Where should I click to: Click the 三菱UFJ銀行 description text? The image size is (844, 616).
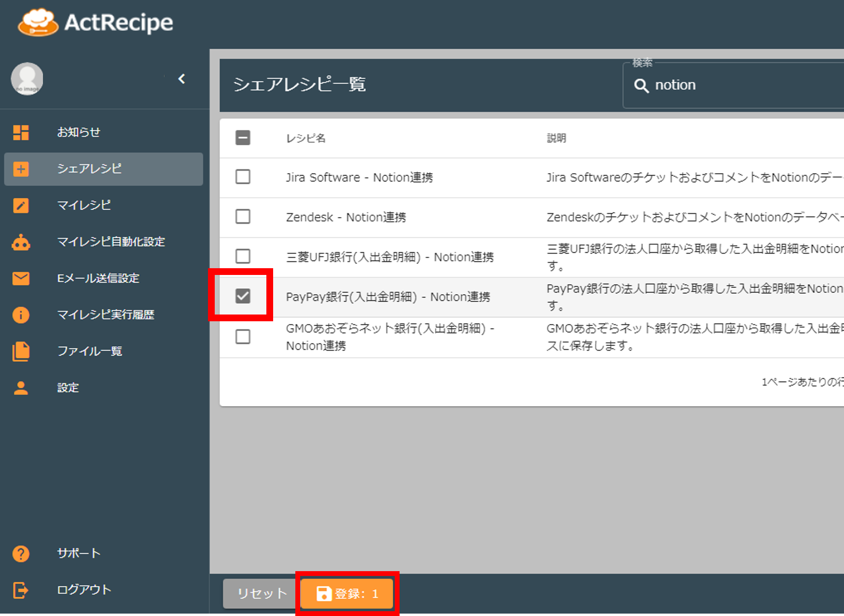[695, 257]
